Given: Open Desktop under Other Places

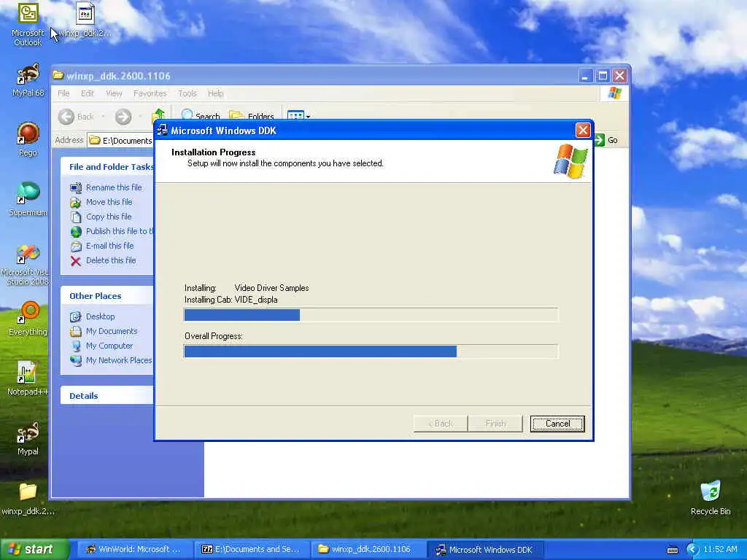Looking at the screenshot, I should click(100, 316).
